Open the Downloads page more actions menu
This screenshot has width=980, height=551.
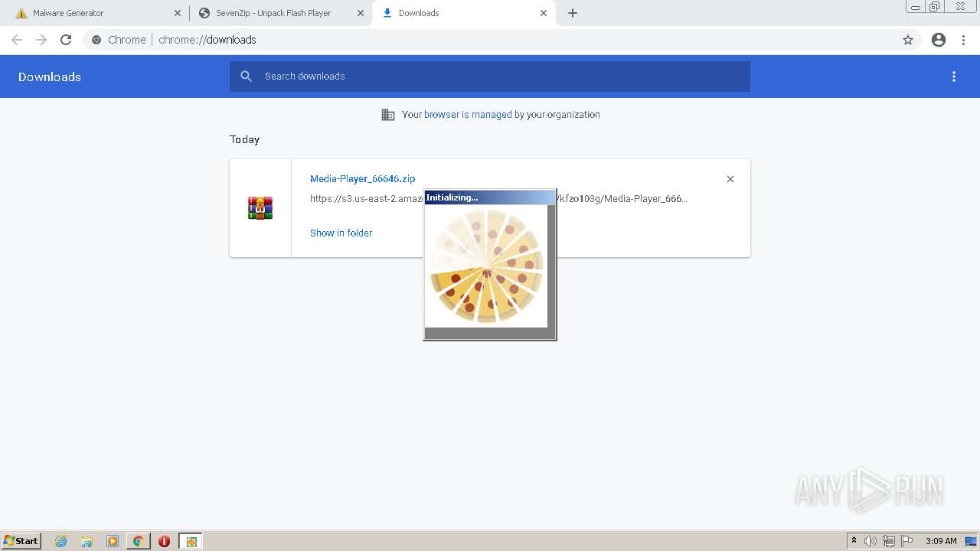(x=954, y=77)
